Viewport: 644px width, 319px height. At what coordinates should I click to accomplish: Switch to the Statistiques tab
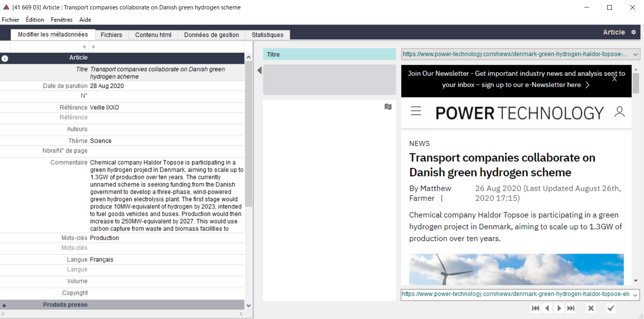tap(267, 35)
